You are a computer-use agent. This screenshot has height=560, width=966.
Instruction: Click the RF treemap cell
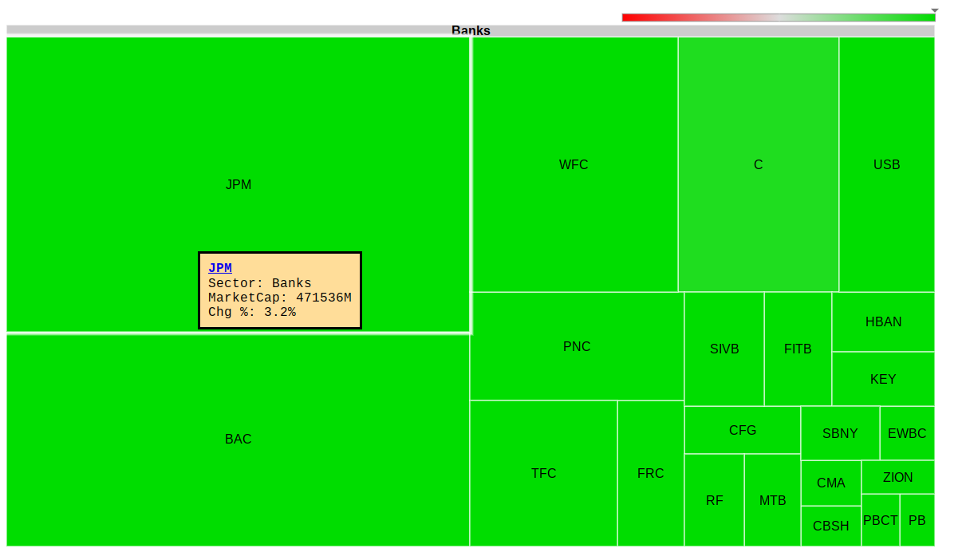click(715, 500)
